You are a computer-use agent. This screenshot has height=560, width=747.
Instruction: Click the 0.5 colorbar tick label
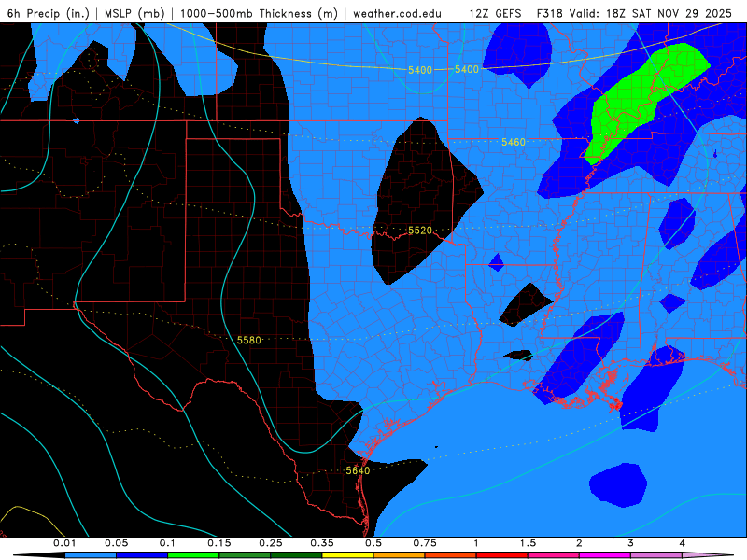(373, 543)
